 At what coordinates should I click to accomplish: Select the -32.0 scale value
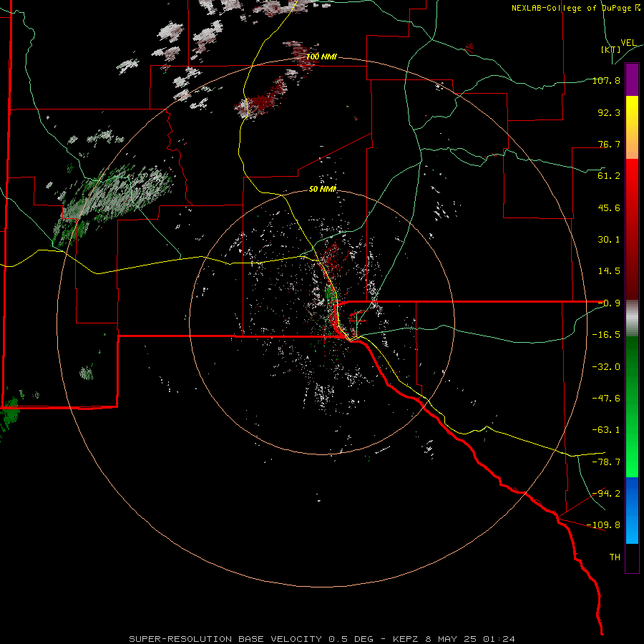pos(606,367)
